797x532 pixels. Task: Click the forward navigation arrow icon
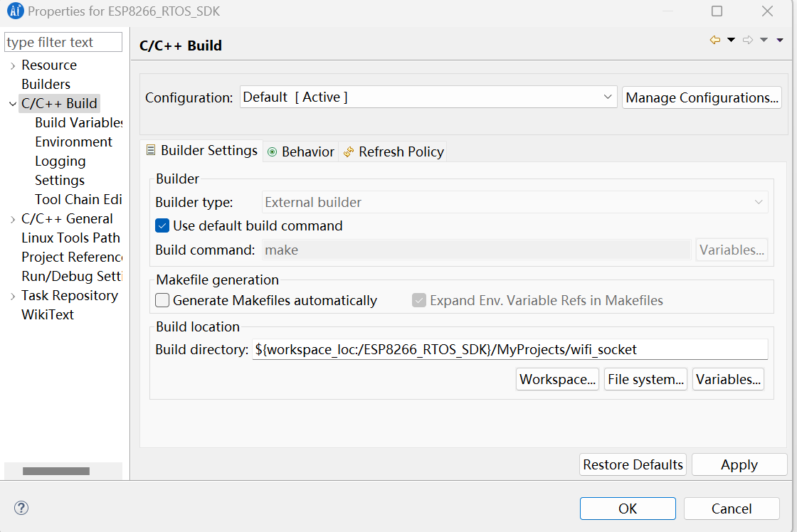[748, 40]
